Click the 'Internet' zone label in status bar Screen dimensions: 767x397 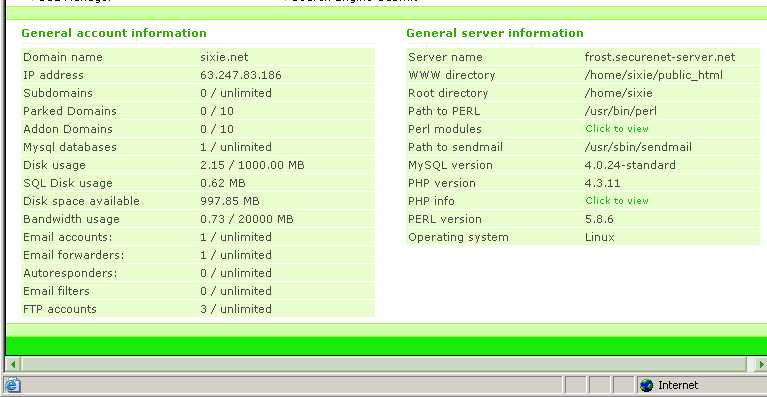tap(678, 385)
